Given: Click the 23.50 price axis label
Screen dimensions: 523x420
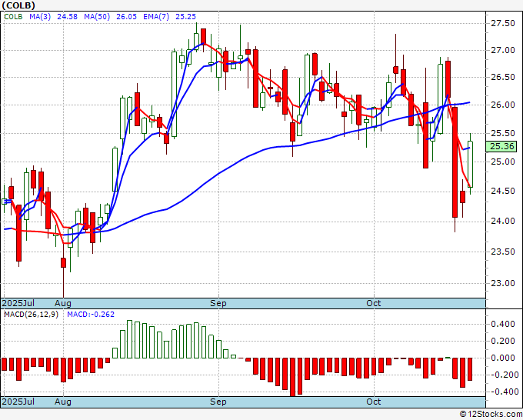Looking at the screenshot, I should point(503,252).
